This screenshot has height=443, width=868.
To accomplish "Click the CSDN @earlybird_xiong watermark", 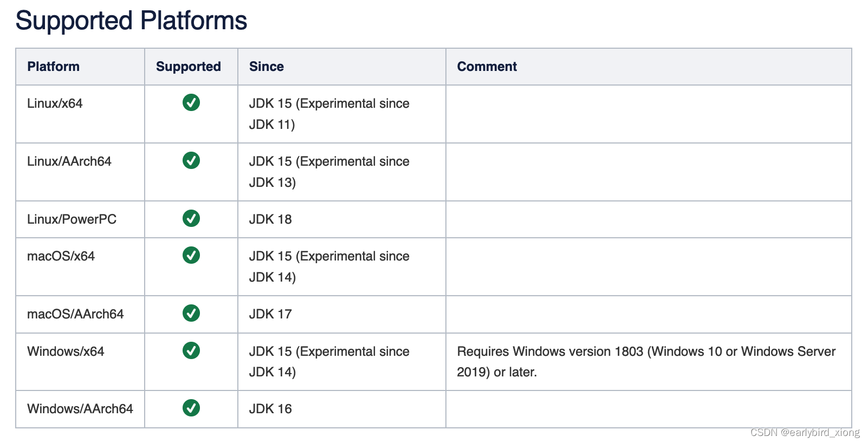I will point(805,432).
